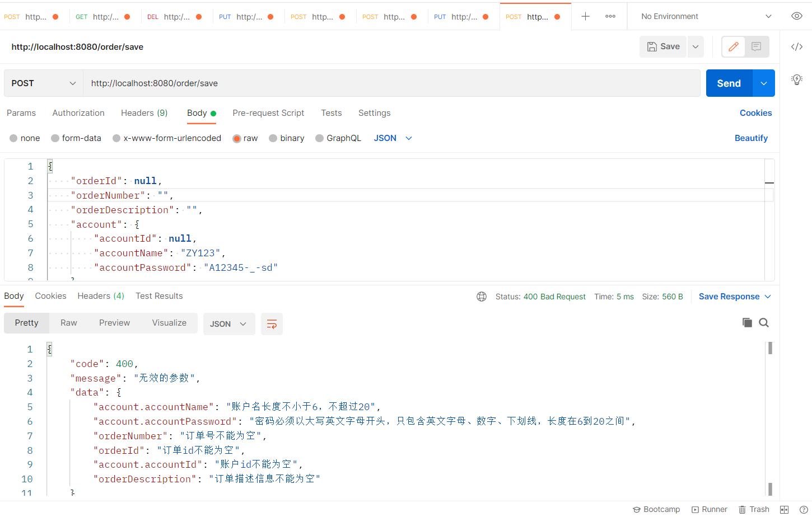Expand the Send button arrow dropdown

click(764, 83)
